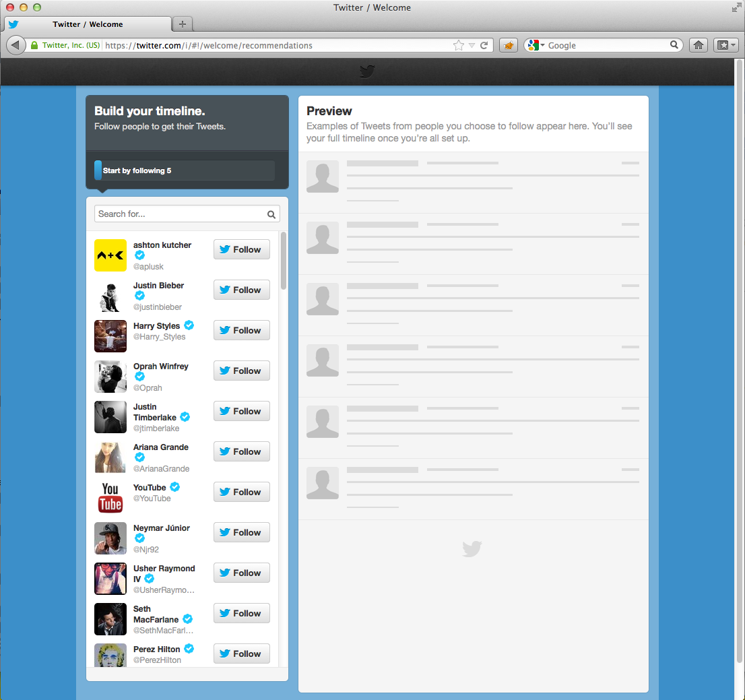Click the magnifier in the Google search box
745x700 pixels.
(674, 44)
